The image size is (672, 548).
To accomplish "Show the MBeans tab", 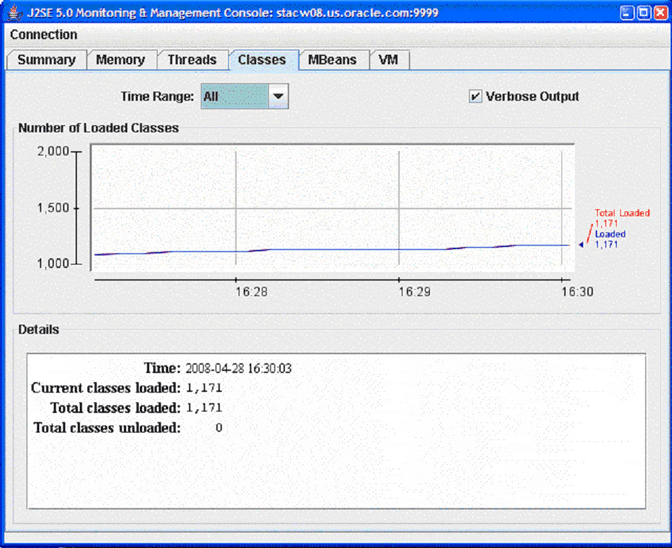I will [x=332, y=60].
